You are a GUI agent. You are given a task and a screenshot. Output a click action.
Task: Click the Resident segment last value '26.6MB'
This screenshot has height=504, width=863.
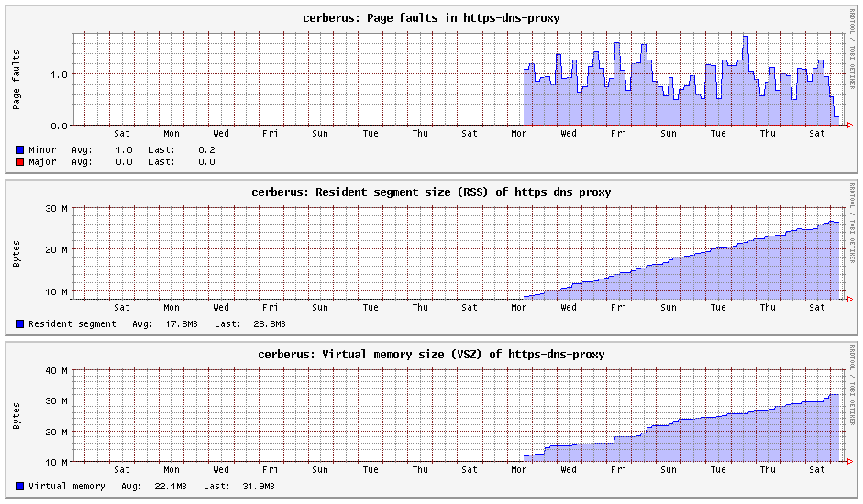269,324
